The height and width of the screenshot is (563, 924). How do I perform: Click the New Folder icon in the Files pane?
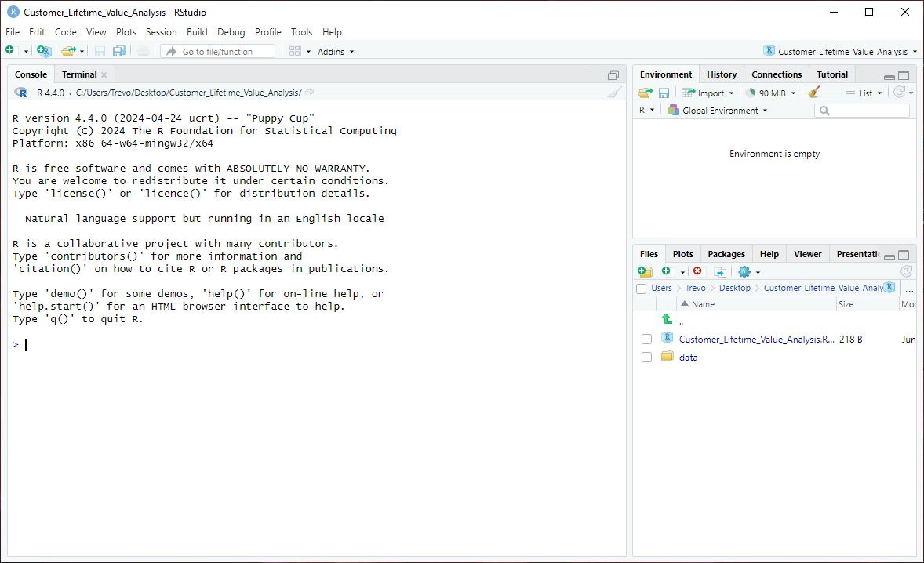pyautogui.click(x=645, y=271)
